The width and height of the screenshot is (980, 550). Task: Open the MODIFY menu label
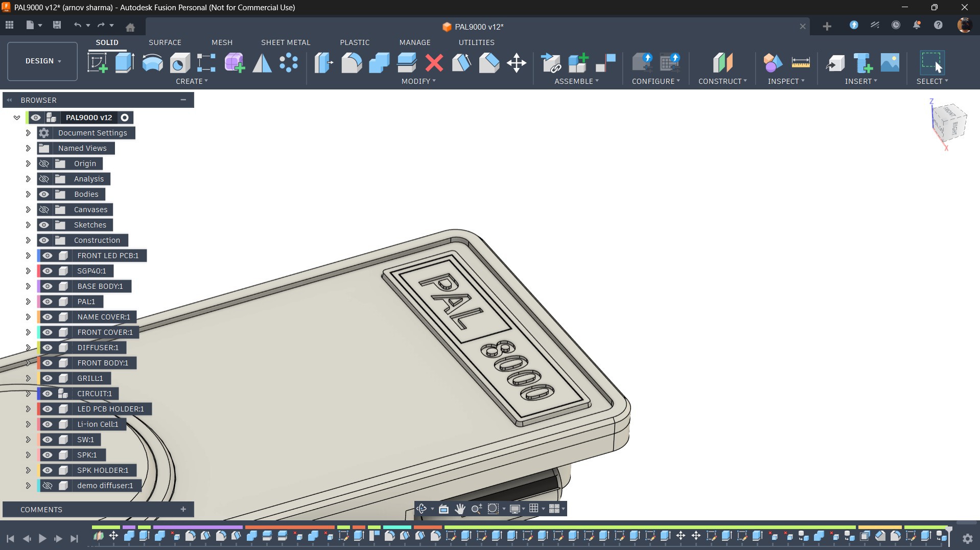point(418,81)
